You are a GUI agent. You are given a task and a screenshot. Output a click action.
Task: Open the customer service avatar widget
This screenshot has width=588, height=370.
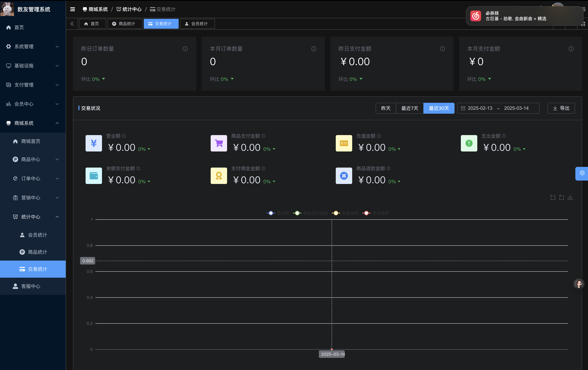click(579, 284)
